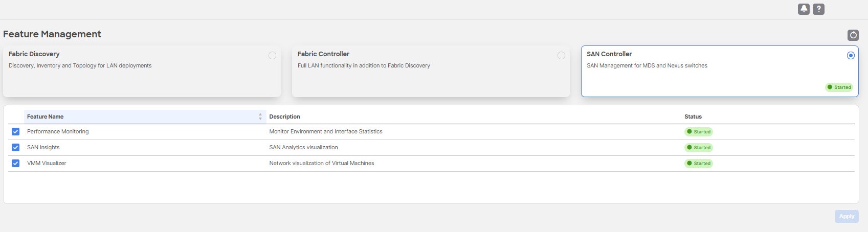The width and height of the screenshot is (868, 232).
Task: Click the Performance Monitoring row name
Action: [58, 131]
